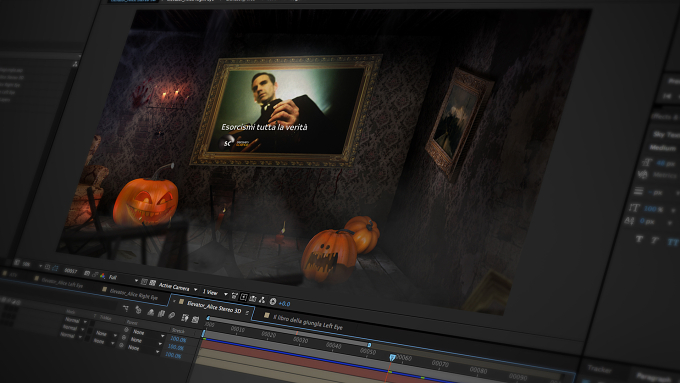This screenshot has height=383, width=680.
Task: Open the Active Camera dropdown
Action: [178, 287]
